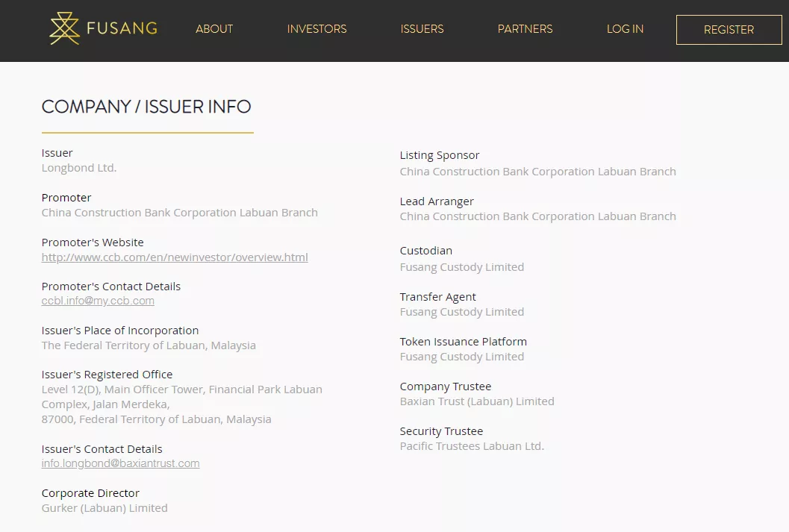Click the ccbl.info@my.ccb.com email link

tap(98, 301)
